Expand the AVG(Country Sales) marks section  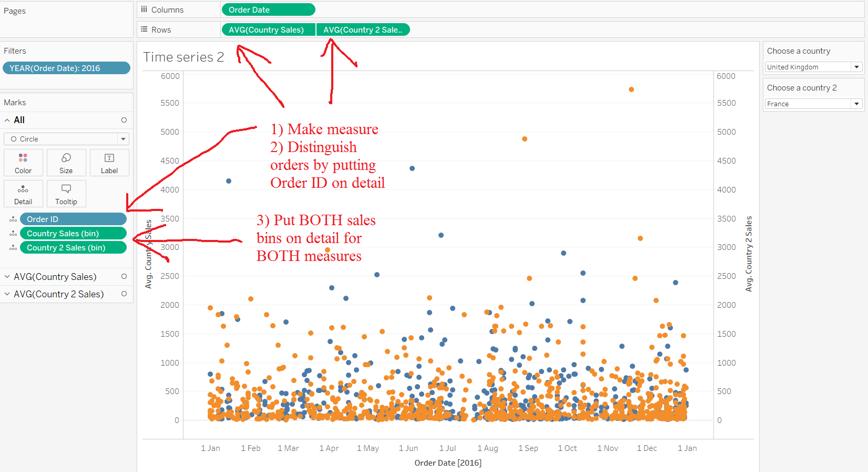click(x=7, y=277)
